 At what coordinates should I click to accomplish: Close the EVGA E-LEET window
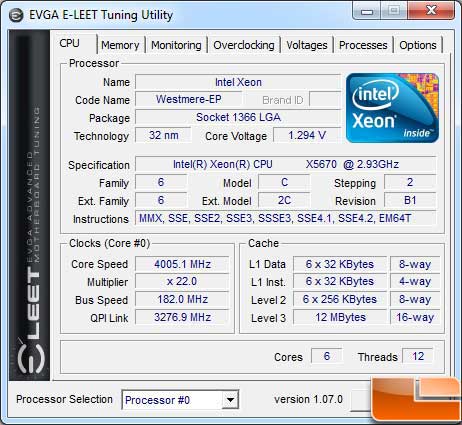(431, 11)
